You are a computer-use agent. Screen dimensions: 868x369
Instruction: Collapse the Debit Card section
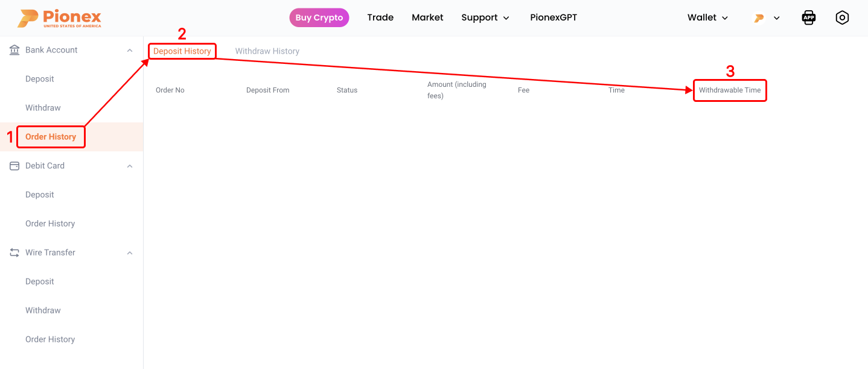tap(129, 165)
